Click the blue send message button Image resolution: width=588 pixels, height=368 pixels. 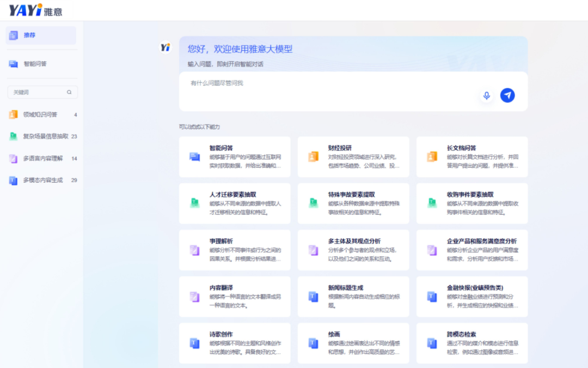[x=507, y=95]
